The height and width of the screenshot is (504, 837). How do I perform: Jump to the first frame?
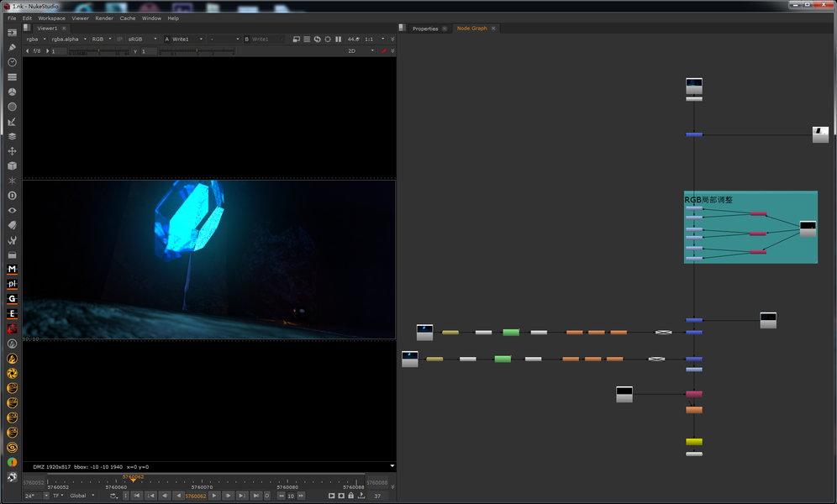[x=137, y=496]
